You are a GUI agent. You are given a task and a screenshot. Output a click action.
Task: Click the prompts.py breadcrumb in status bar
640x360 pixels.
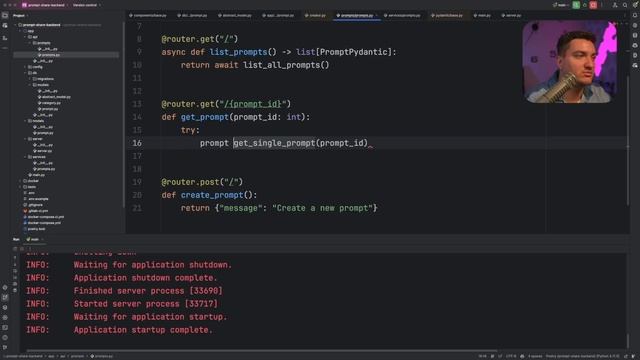click(x=102, y=356)
